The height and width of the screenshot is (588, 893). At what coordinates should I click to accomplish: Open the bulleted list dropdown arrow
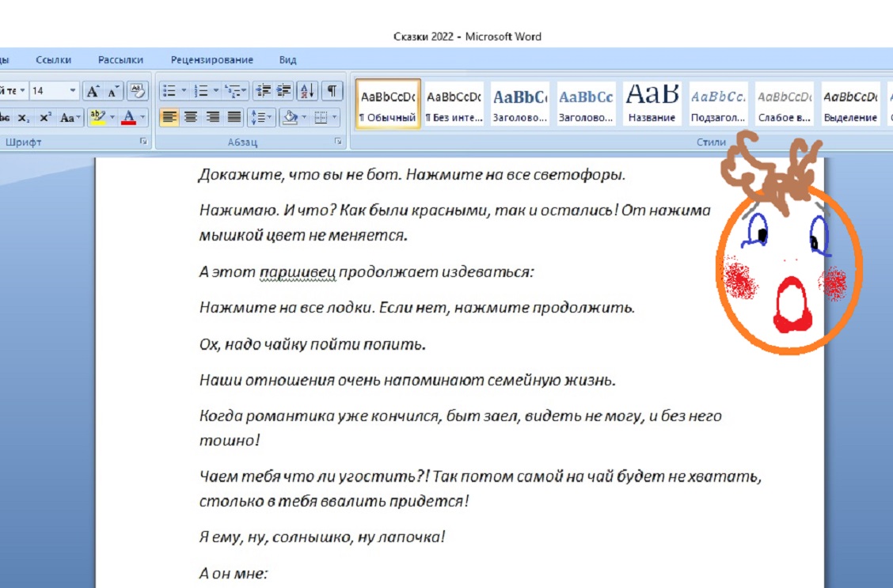[x=184, y=91]
